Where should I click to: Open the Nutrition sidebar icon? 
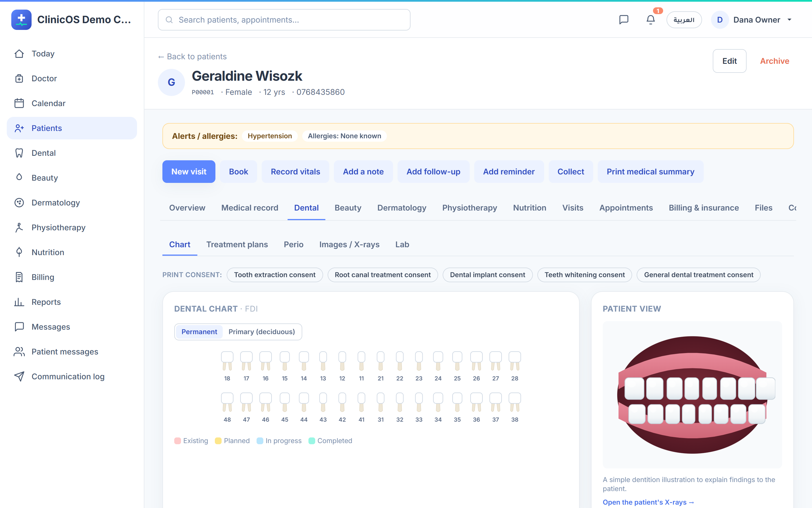[19, 252]
